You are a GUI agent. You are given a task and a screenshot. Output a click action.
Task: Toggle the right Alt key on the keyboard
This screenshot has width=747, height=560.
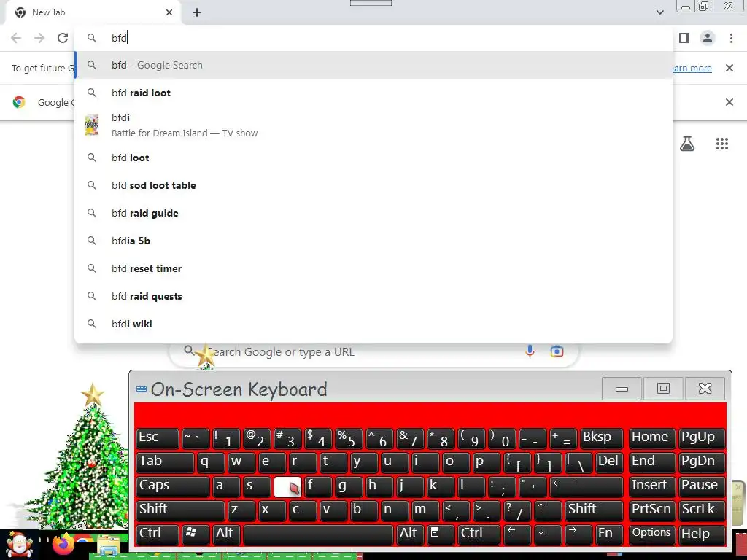(x=410, y=534)
